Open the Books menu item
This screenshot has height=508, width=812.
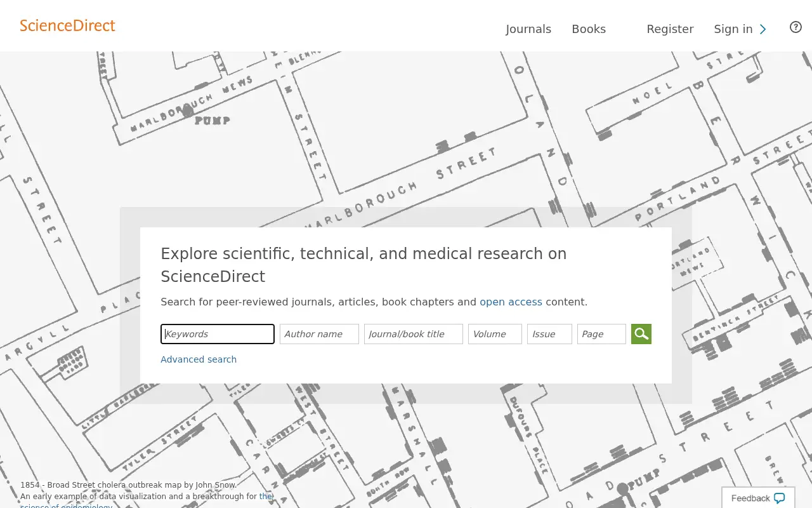[589, 29]
